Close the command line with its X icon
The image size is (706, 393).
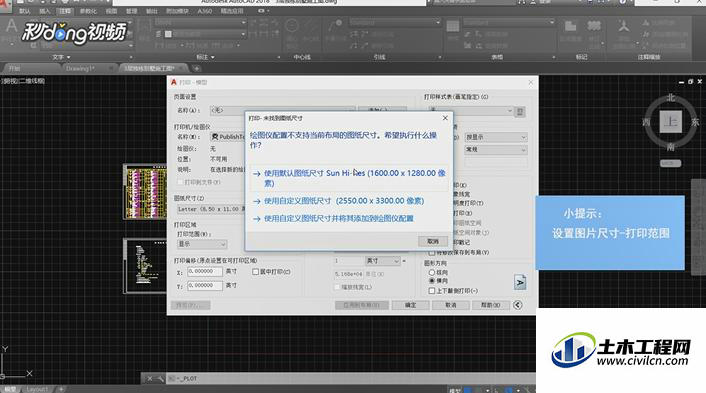(x=149, y=379)
